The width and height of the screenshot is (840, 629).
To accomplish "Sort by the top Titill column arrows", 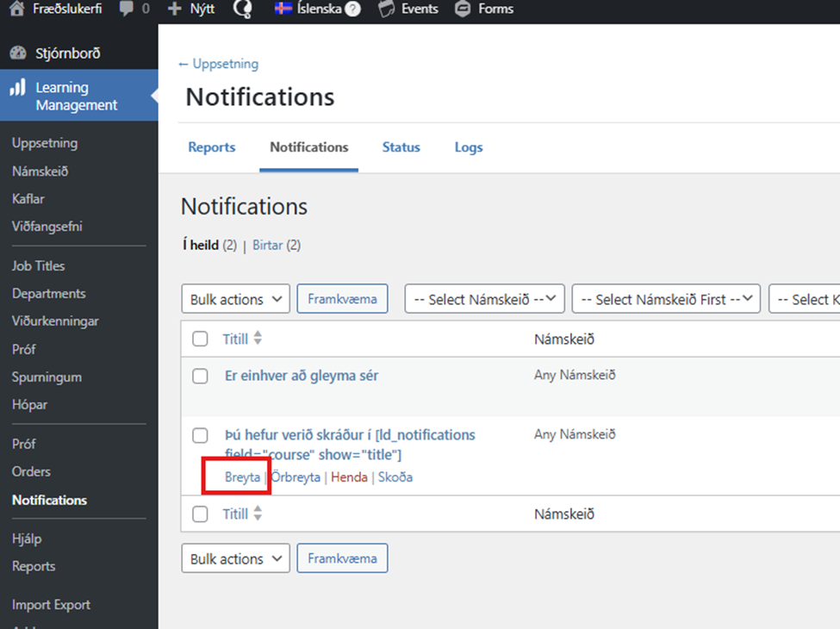I will [x=258, y=339].
